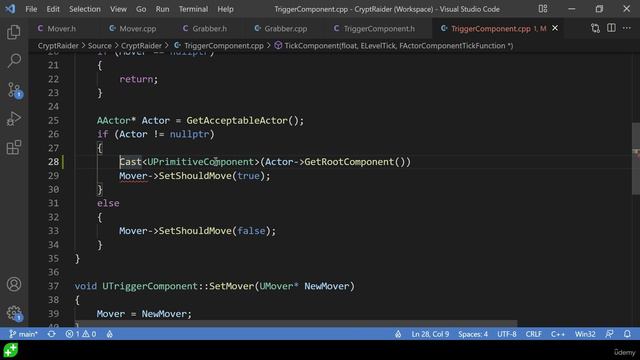This screenshot has height=360, width=640.
Task: Split the editor to the right
Action: click(x=611, y=28)
